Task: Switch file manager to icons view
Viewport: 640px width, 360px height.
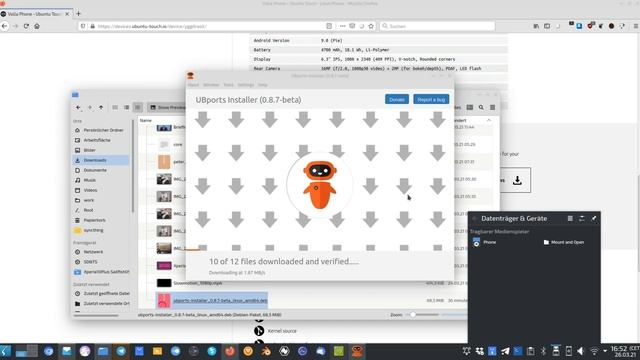Action: pos(115,107)
